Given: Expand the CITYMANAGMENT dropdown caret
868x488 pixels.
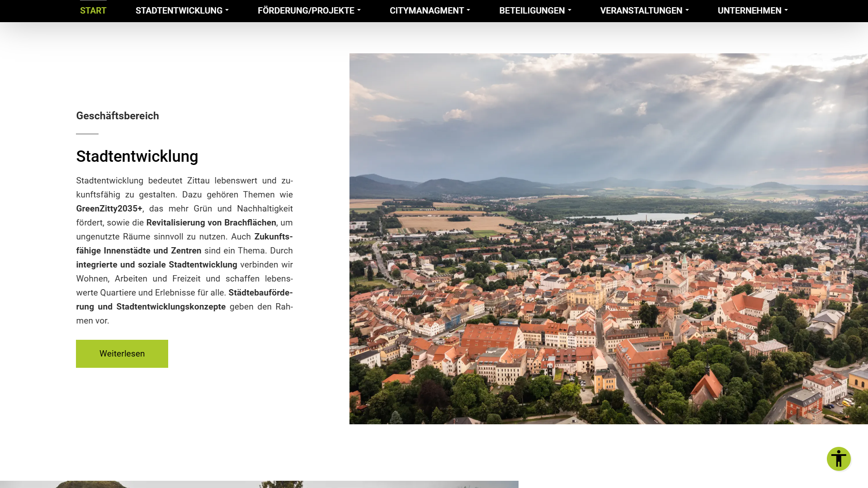Looking at the screenshot, I should click(468, 10).
